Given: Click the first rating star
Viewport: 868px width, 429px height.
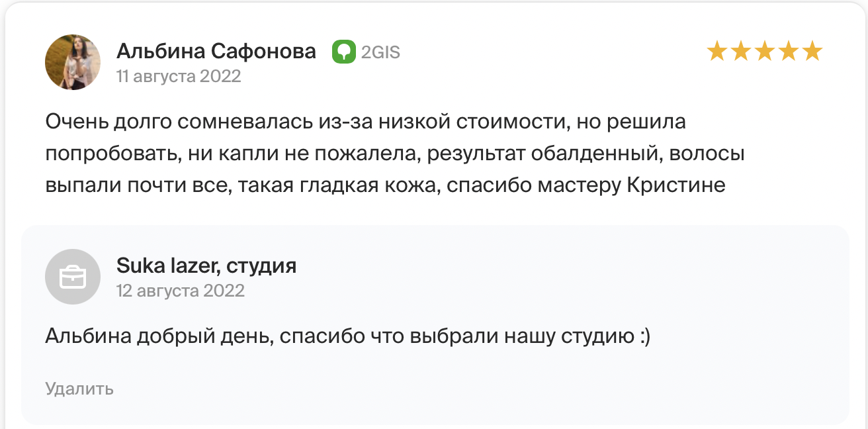Looking at the screenshot, I should (716, 51).
